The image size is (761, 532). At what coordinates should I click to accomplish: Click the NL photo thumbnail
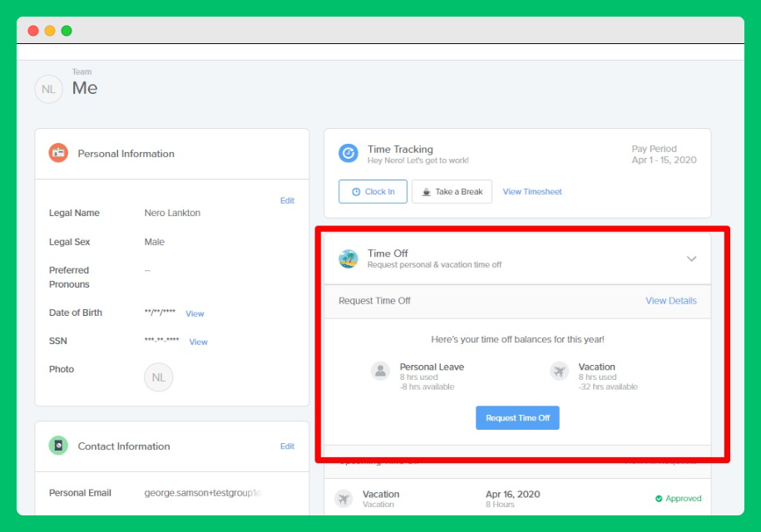coord(159,377)
